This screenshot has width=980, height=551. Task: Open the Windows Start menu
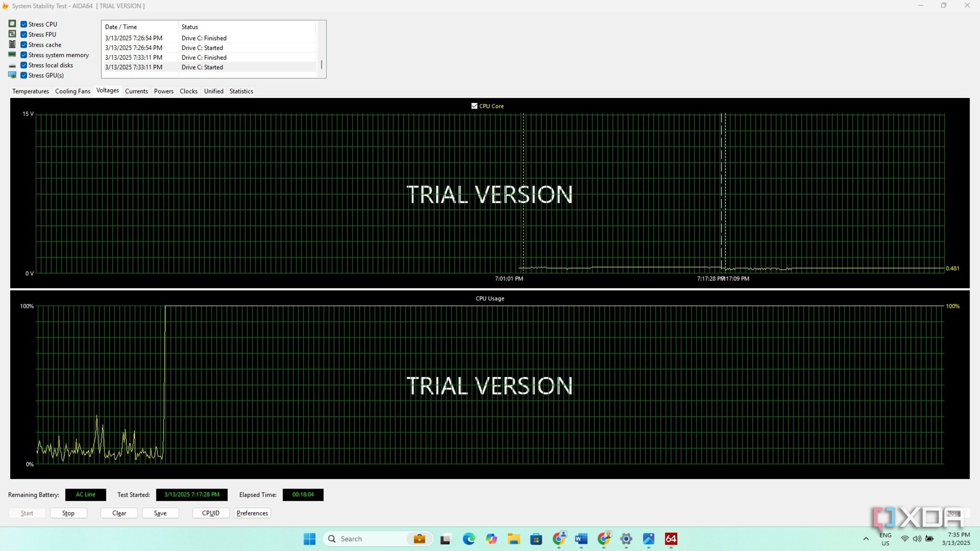click(309, 539)
